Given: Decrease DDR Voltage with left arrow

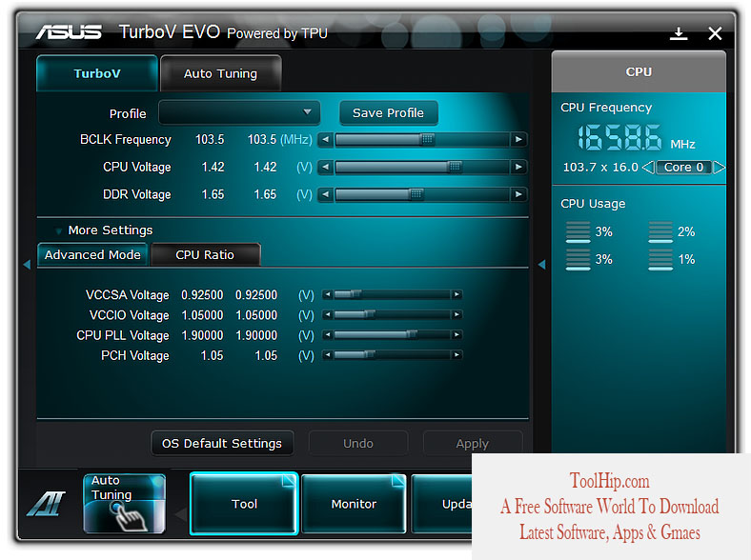Looking at the screenshot, I should click(x=326, y=194).
